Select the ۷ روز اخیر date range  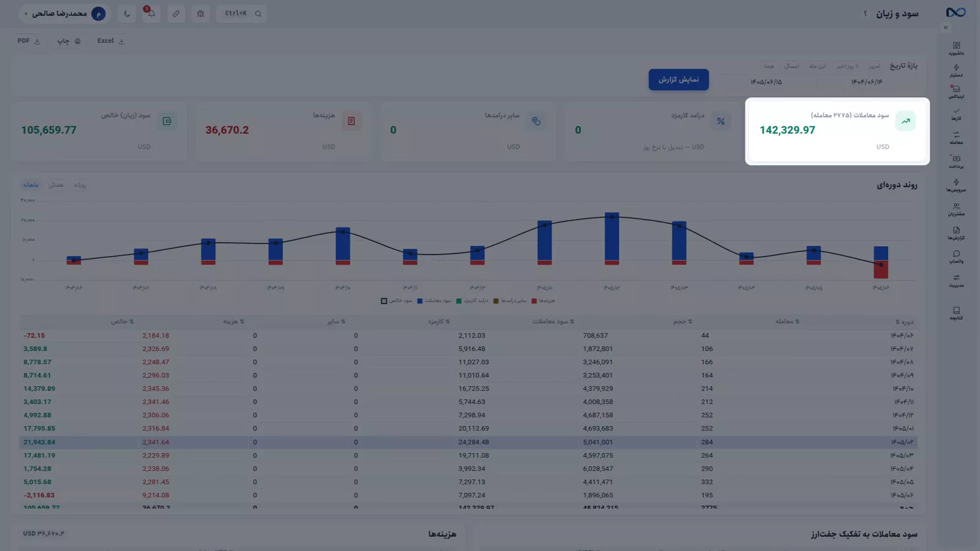(x=847, y=66)
